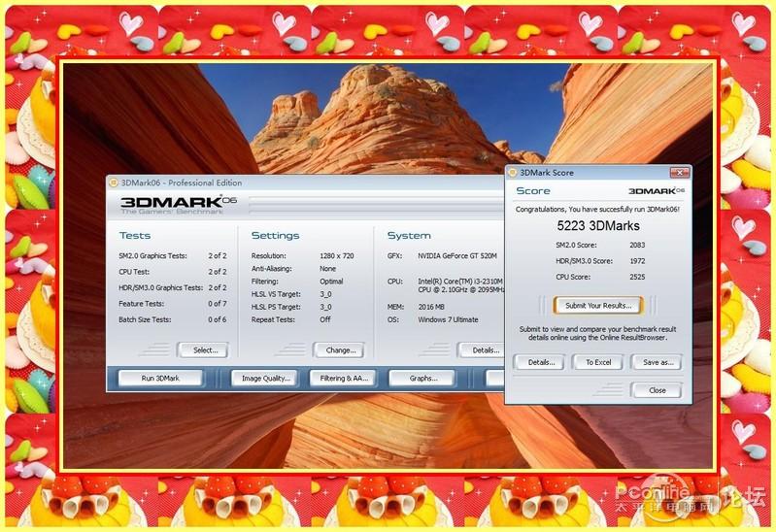Click Change under Settings
The height and width of the screenshot is (532, 776).
coord(340,349)
